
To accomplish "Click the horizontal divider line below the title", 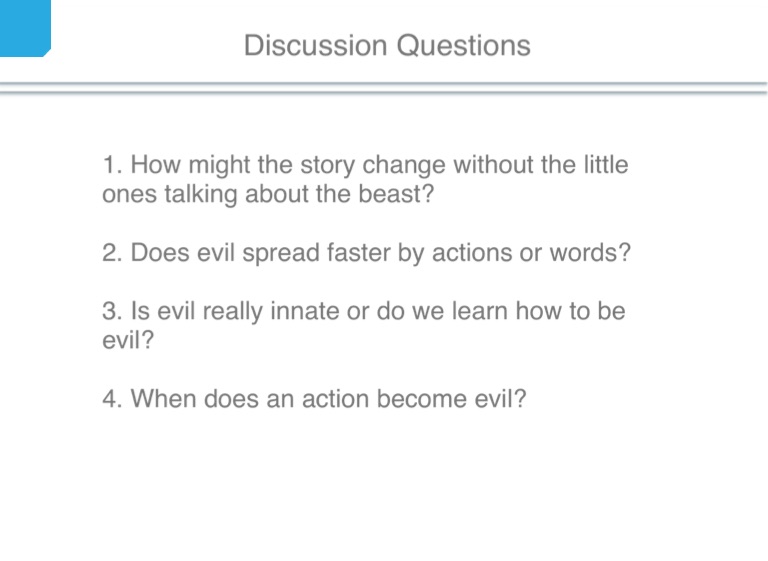I will click(384, 89).
